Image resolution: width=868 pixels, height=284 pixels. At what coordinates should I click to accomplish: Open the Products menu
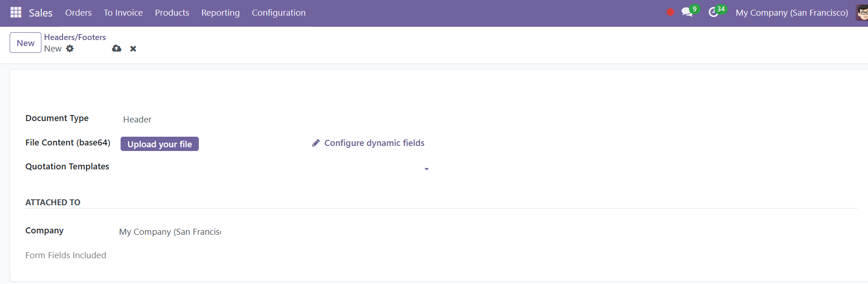172,12
